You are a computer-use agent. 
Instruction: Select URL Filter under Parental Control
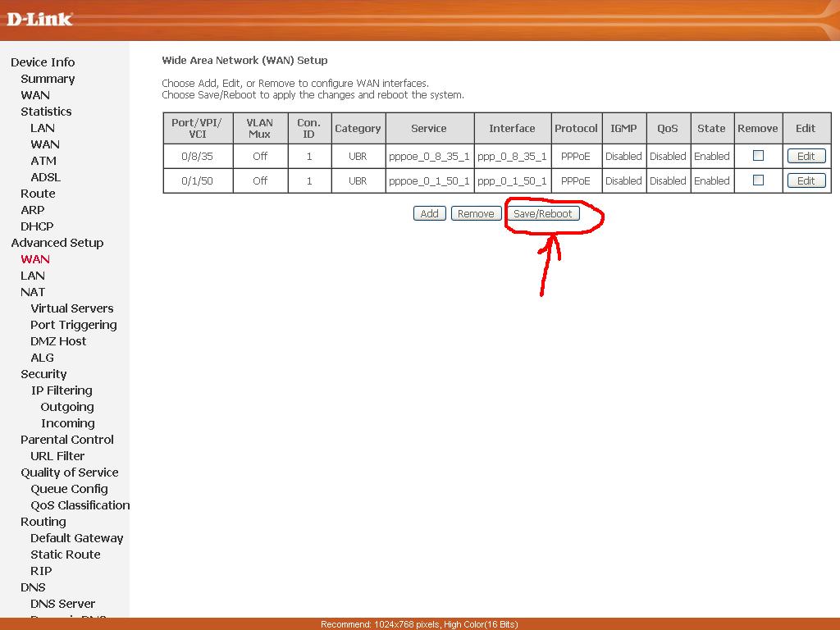[x=57, y=456]
